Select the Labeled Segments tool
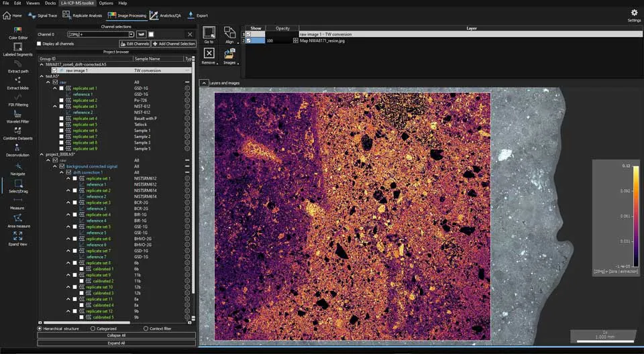The width and height of the screenshot is (644, 354). [x=18, y=49]
